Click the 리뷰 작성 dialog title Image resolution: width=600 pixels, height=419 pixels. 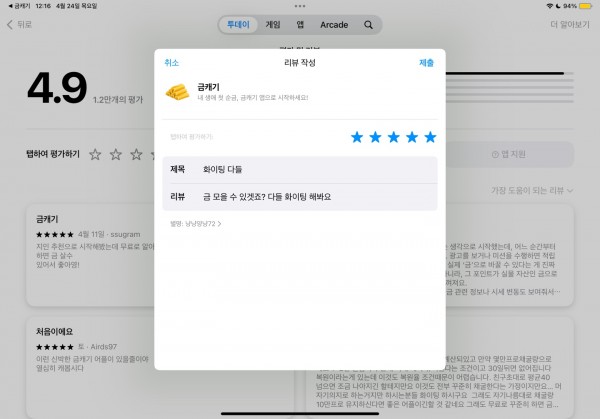[300, 62]
